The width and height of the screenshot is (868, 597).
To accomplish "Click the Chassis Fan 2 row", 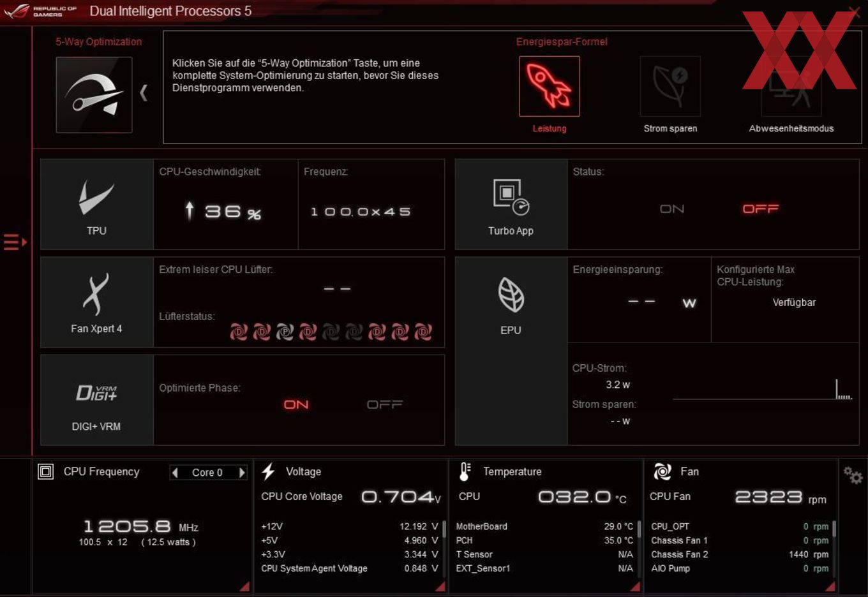I will pyautogui.click(x=740, y=554).
